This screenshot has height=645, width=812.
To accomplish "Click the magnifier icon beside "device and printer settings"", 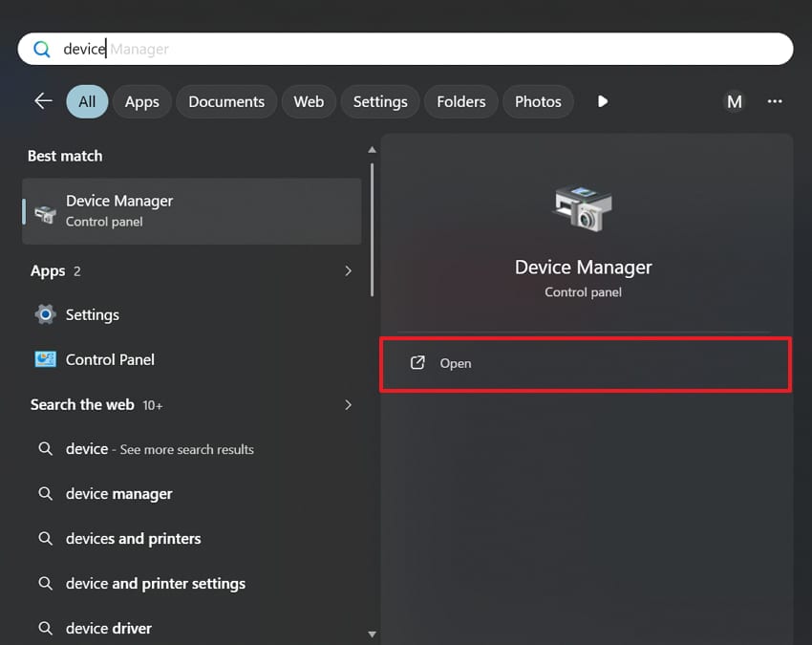I will click(x=46, y=583).
